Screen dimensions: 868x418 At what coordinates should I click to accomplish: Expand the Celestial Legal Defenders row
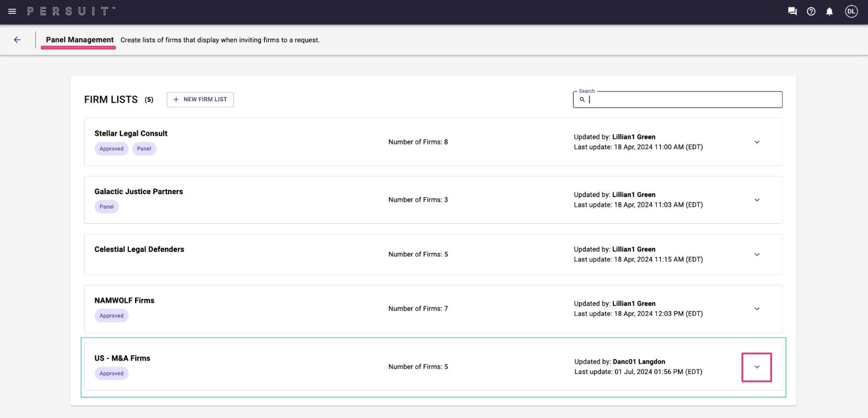point(757,254)
